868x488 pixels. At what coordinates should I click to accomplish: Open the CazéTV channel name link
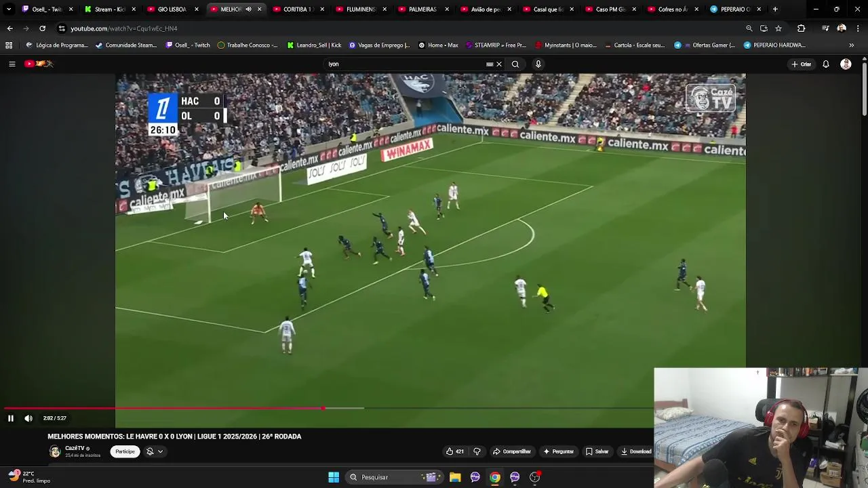click(x=75, y=448)
